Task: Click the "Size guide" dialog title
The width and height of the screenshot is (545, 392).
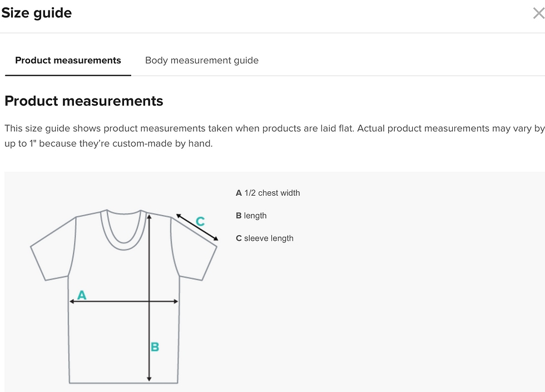Action: [37, 13]
